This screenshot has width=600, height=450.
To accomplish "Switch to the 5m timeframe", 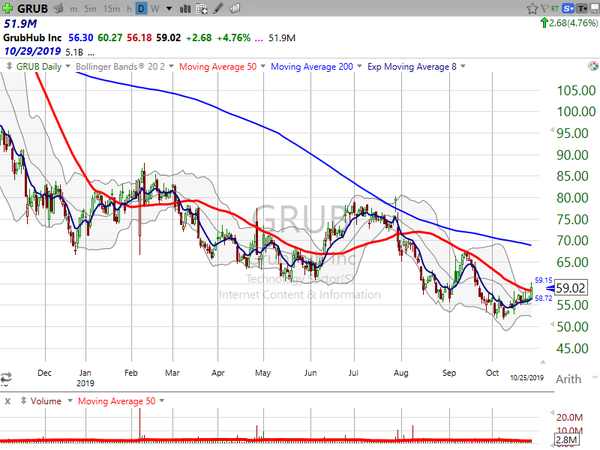I will click(90, 8).
